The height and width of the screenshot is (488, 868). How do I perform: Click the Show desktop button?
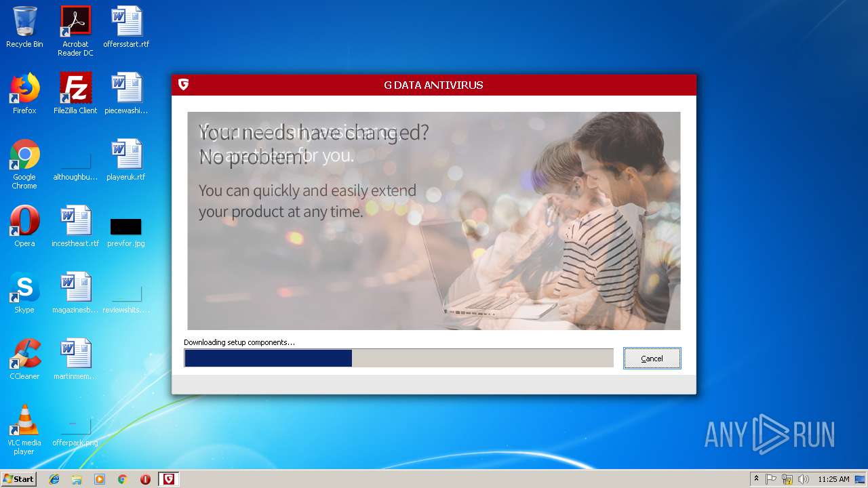point(860,479)
